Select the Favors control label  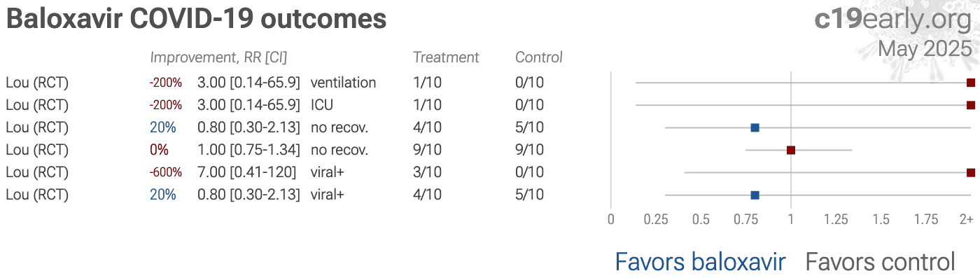tap(880, 262)
